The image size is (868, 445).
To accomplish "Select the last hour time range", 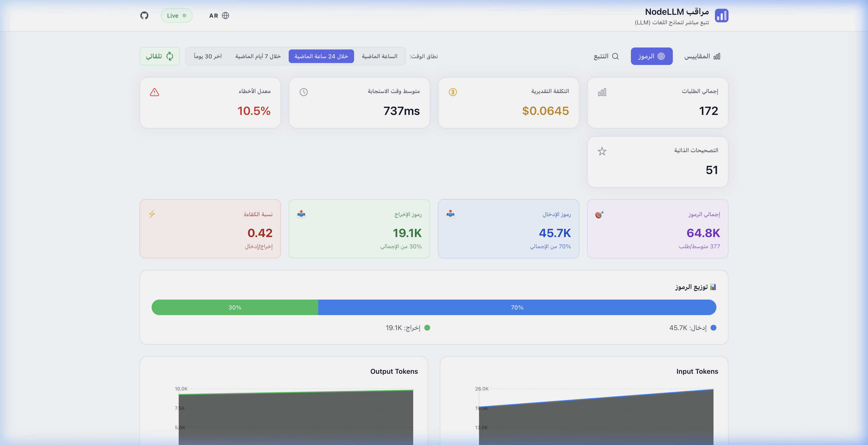I will (380, 56).
